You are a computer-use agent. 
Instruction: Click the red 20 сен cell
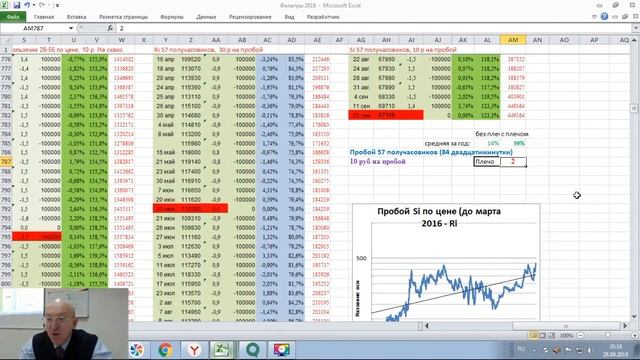361,115
